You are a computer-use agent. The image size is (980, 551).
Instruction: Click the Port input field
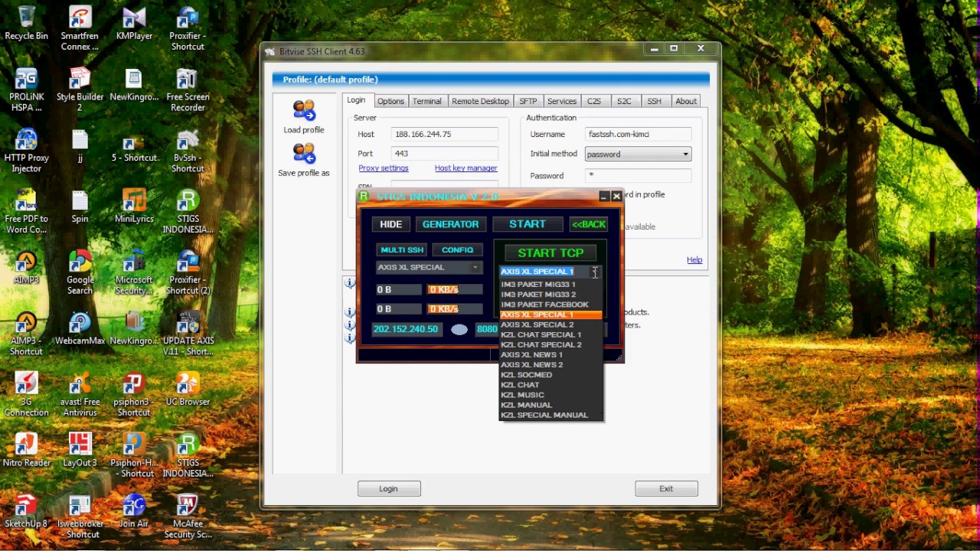445,154
